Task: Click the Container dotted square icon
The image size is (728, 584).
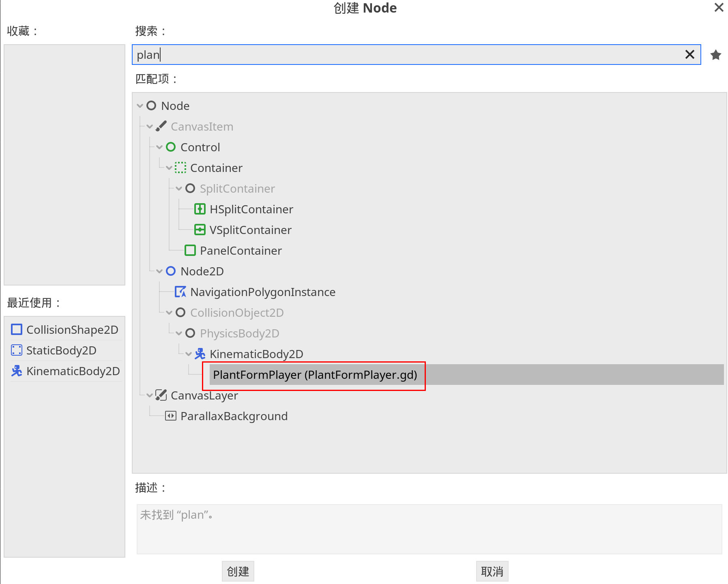Action: coord(180,167)
